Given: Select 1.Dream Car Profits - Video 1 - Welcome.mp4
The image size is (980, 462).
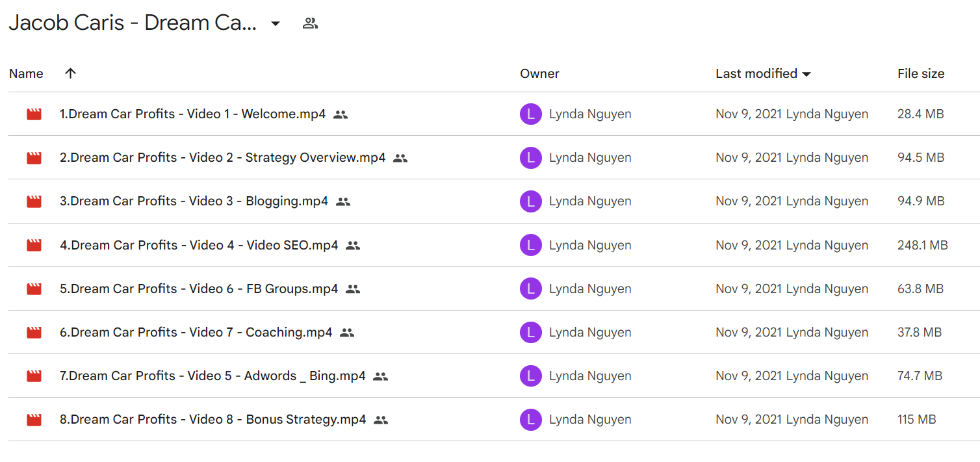Looking at the screenshot, I should pyautogui.click(x=192, y=114).
